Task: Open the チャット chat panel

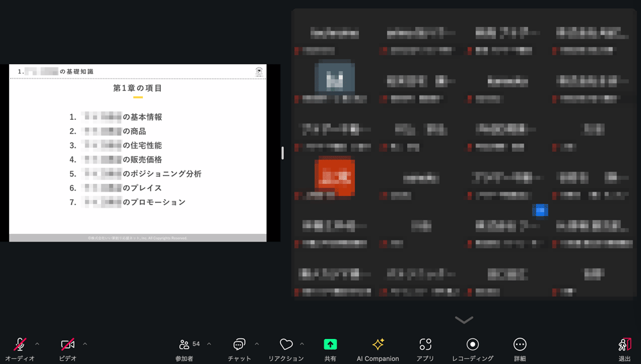Action: 239,345
